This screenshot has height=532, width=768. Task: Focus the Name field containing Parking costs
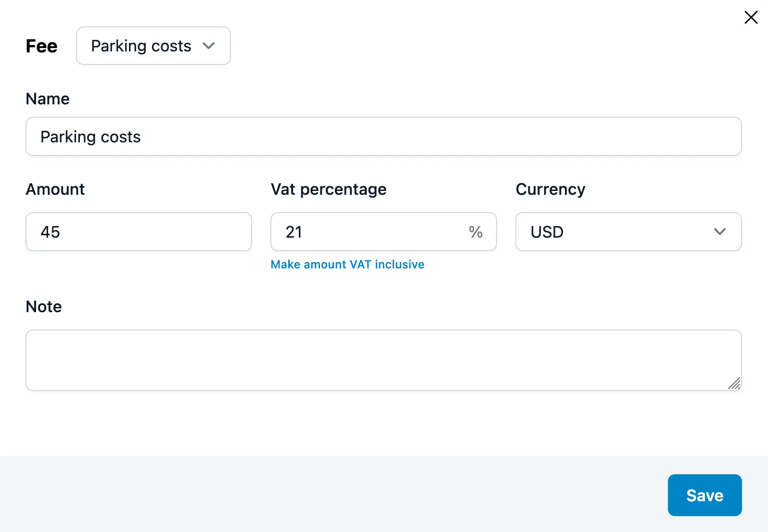point(383,137)
